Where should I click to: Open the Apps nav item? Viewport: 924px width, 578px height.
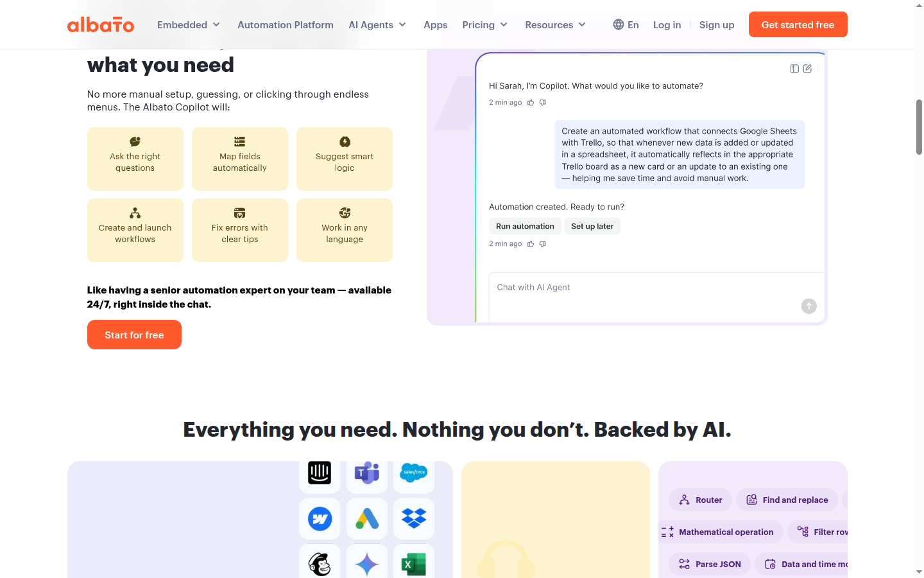[x=435, y=24]
